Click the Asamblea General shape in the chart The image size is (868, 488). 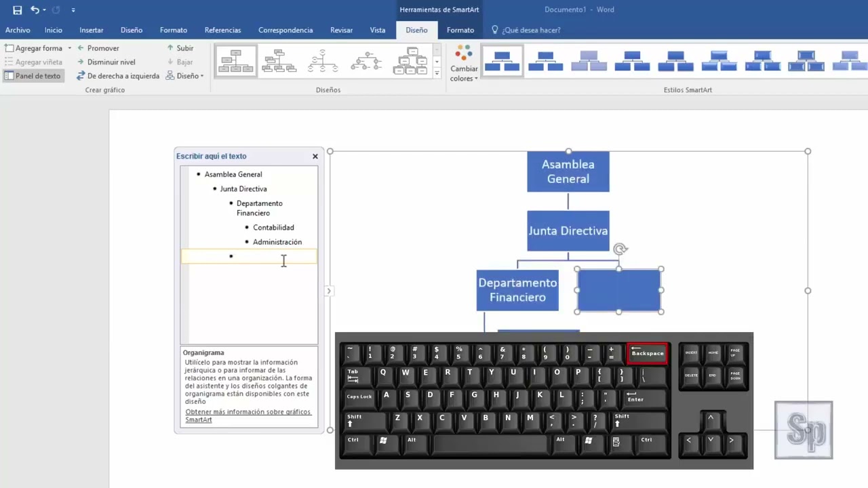pos(568,171)
